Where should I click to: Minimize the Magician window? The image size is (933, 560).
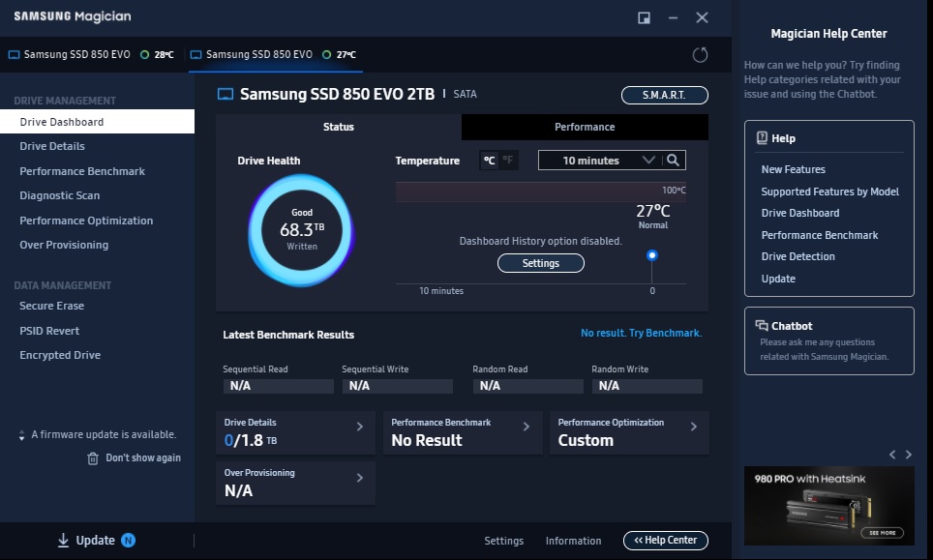coord(673,17)
